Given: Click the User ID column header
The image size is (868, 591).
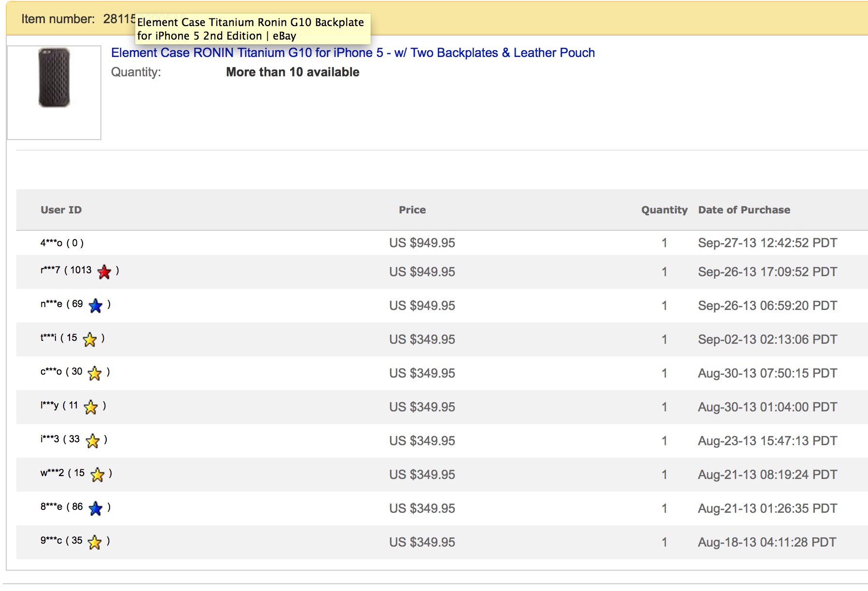Looking at the screenshot, I should tap(61, 210).
